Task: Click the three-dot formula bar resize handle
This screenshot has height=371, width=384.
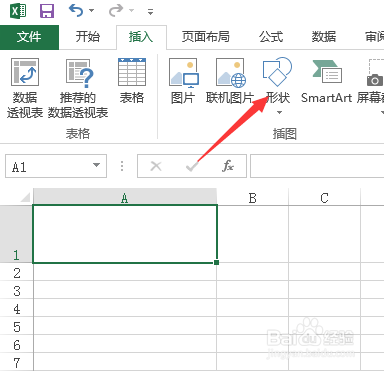Action: click(122, 166)
